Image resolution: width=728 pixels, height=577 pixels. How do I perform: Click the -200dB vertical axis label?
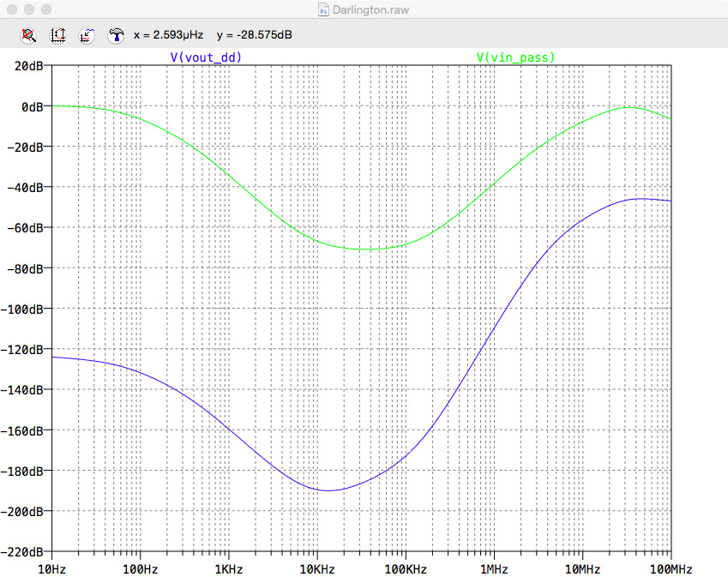coord(21,512)
